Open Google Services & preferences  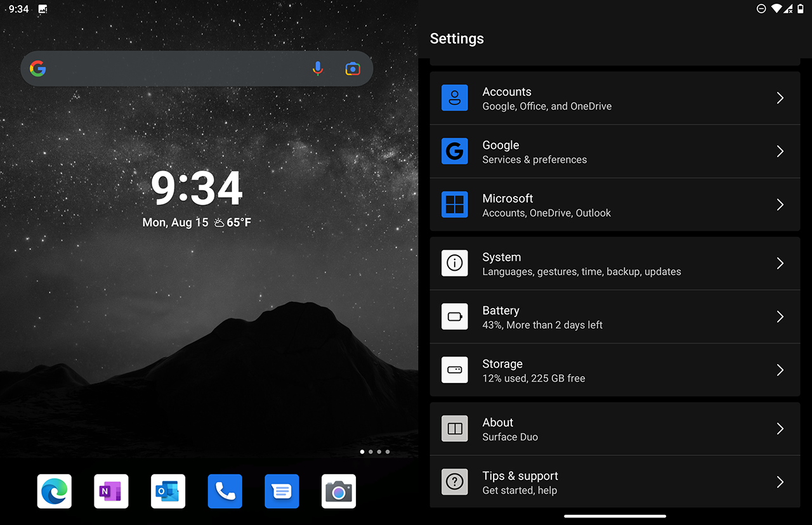click(x=615, y=152)
